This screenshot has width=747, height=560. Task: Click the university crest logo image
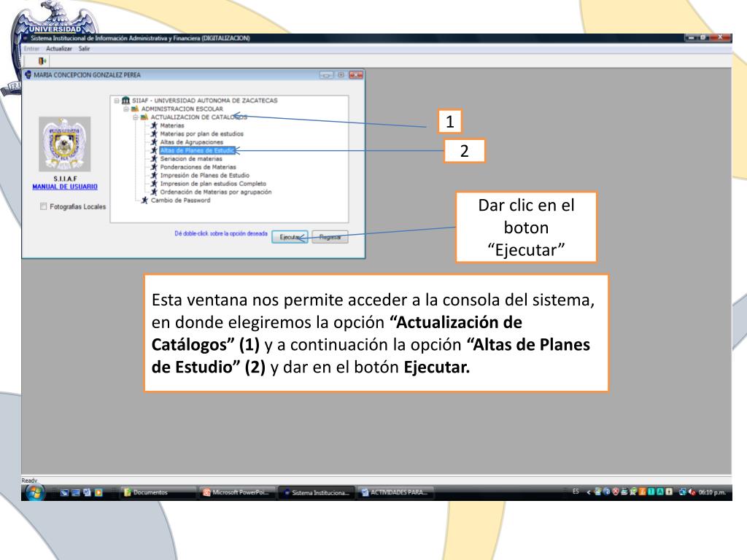point(64,143)
